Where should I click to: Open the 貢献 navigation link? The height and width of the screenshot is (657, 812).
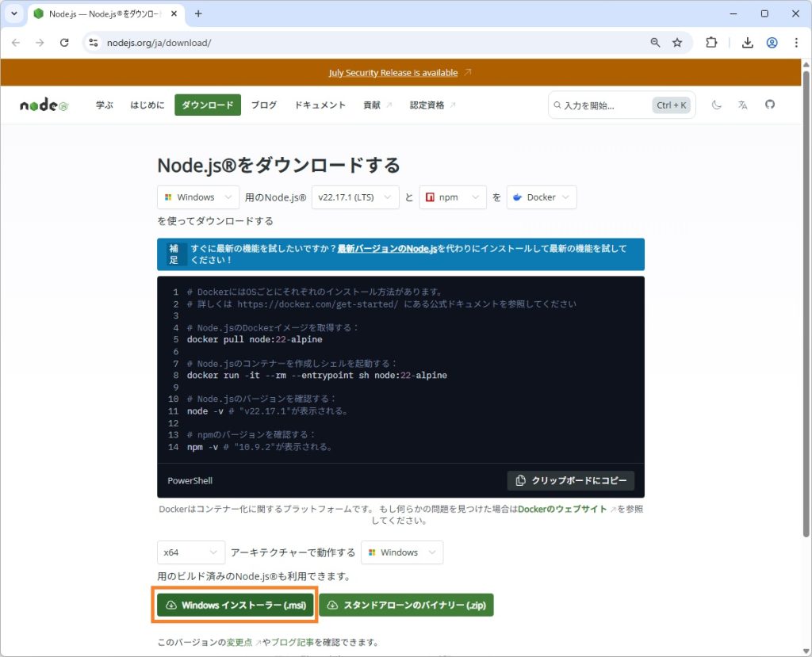click(x=377, y=105)
